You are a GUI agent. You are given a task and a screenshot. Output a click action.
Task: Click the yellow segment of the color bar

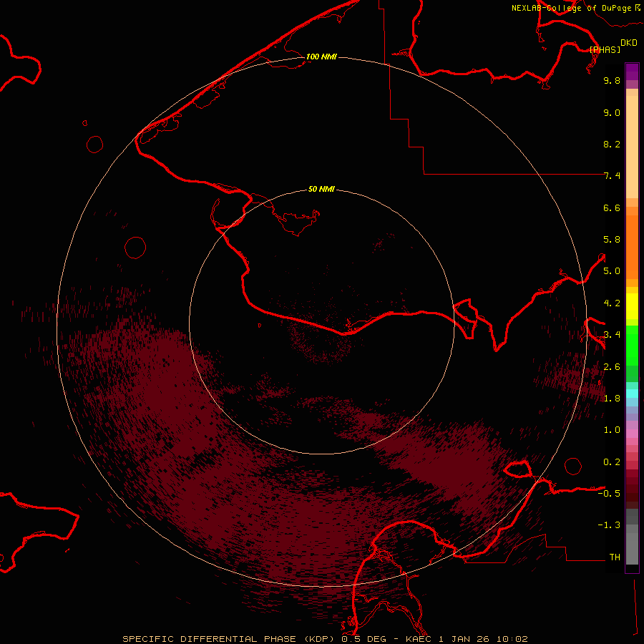632,306
